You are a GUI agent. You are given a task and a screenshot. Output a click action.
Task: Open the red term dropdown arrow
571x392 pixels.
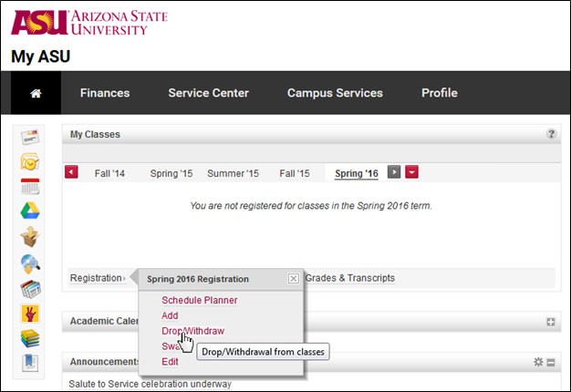[412, 171]
